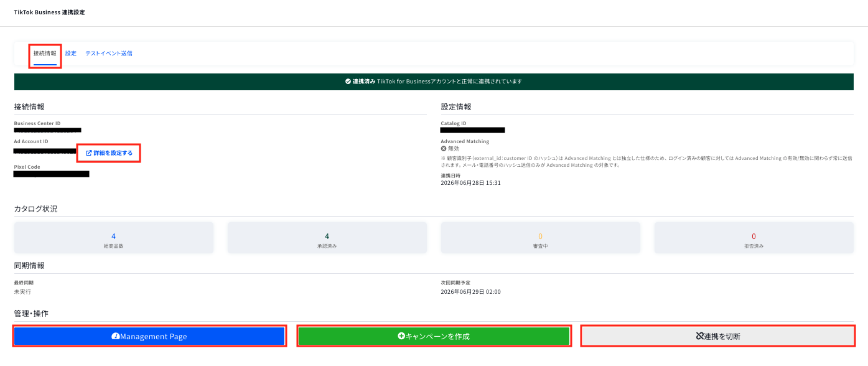This screenshot has width=868, height=366.
Task: Open the 接続情報 tab
Action: (x=45, y=54)
